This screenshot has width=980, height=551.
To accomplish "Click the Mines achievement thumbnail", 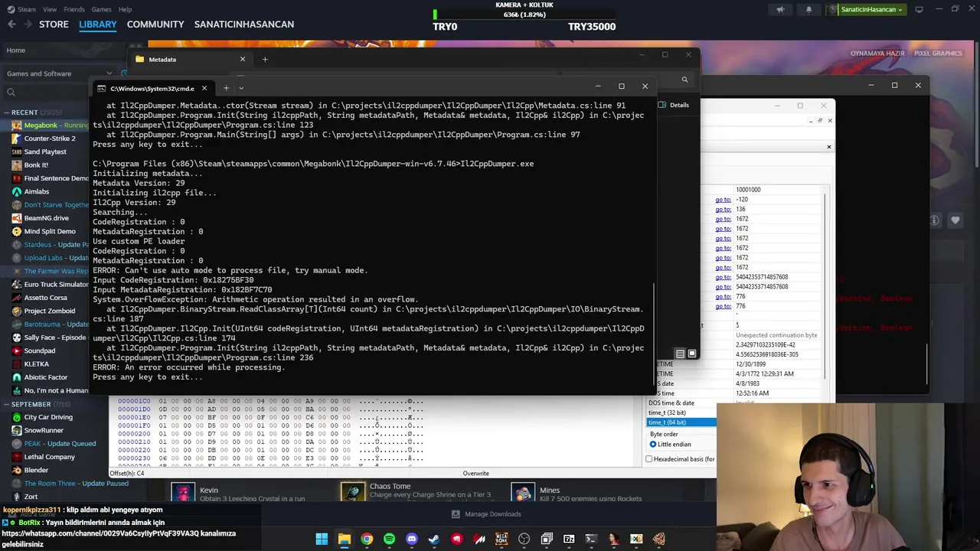I will [523, 493].
